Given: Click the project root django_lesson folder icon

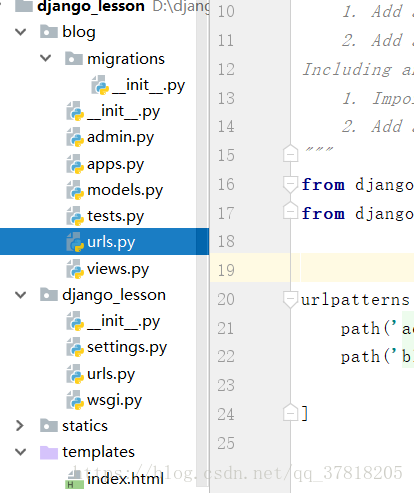Looking at the screenshot, I should (x=24, y=6).
